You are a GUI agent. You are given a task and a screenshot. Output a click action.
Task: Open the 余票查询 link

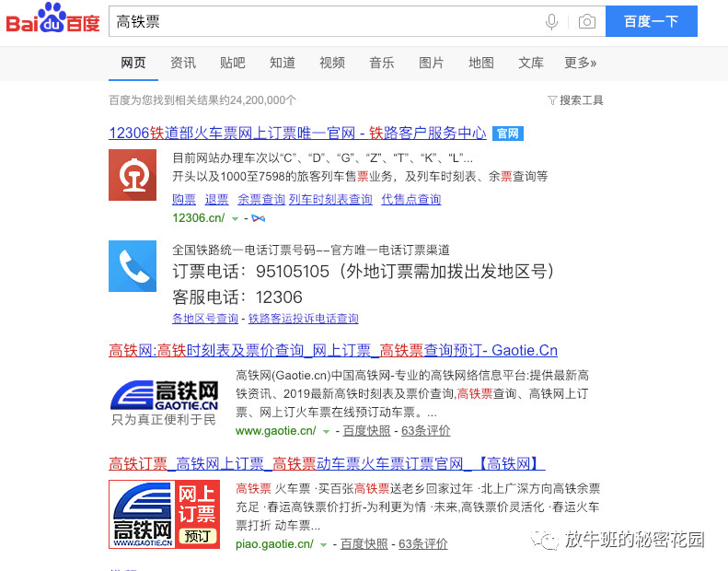tap(261, 199)
